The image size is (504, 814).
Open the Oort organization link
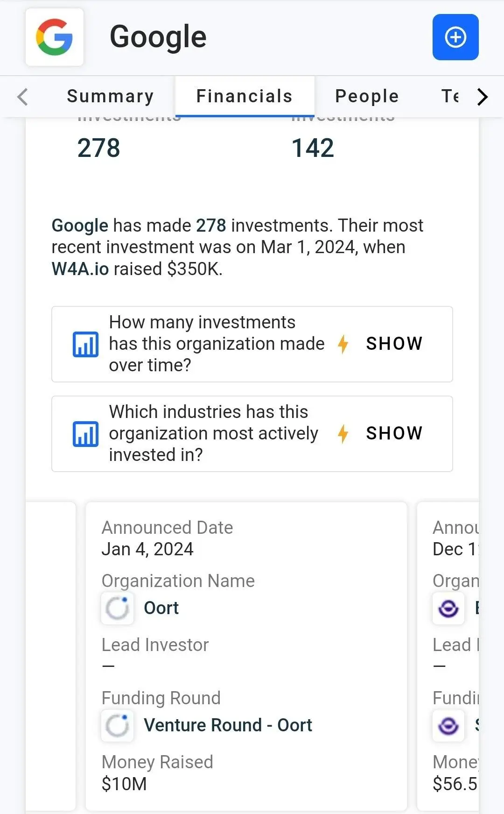pos(161,608)
